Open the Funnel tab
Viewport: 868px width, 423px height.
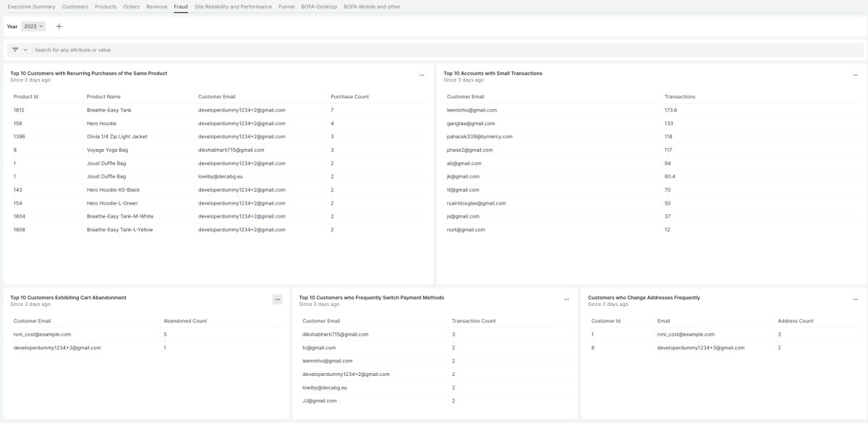tap(286, 7)
